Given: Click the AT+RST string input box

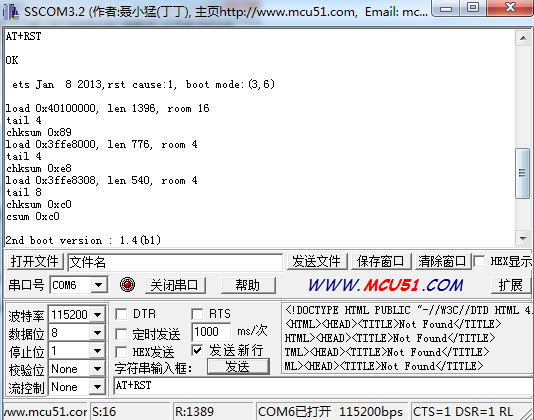Looking at the screenshot, I should 324,386.
